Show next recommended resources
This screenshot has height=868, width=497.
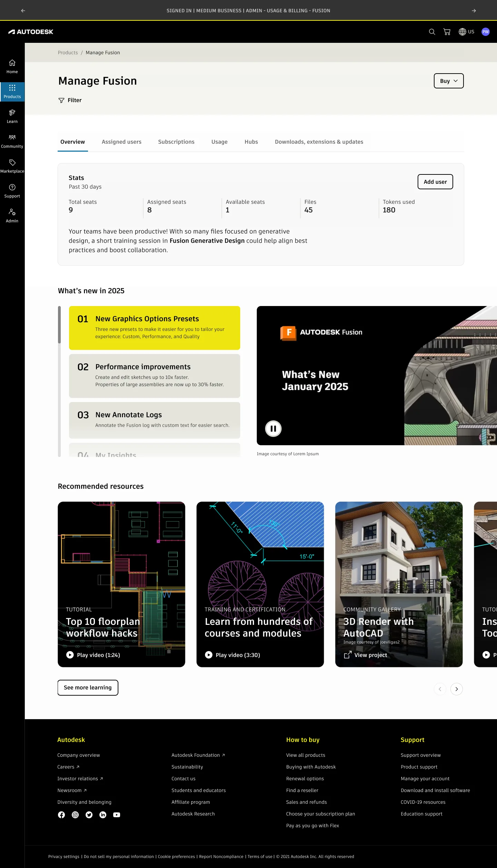click(x=457, y=689)
